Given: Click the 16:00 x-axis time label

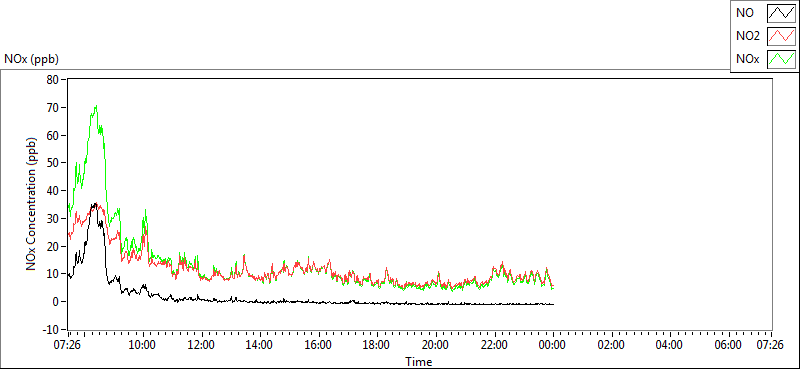Looking at the screenshot, I should tap(319, 345).
